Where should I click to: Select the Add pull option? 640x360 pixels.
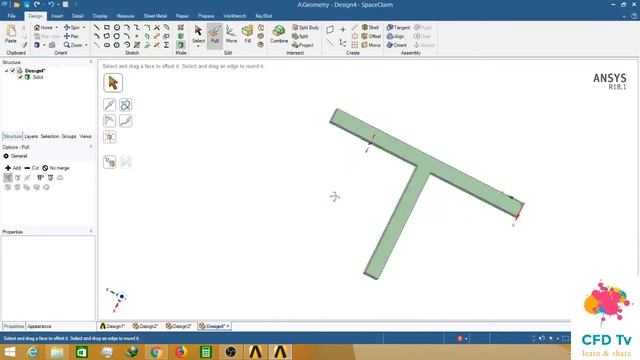pyautogui.click(x=13, y=168)
